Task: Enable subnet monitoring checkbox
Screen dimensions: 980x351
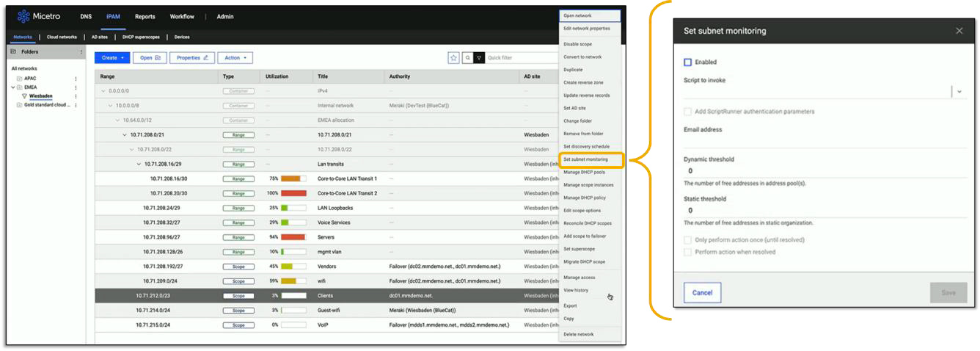Action: click(688, 62)
